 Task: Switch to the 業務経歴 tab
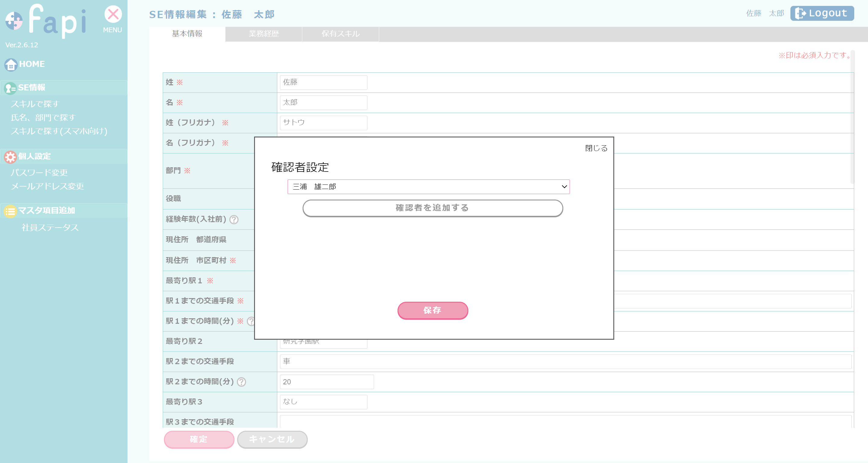click(x=263, y=34)
